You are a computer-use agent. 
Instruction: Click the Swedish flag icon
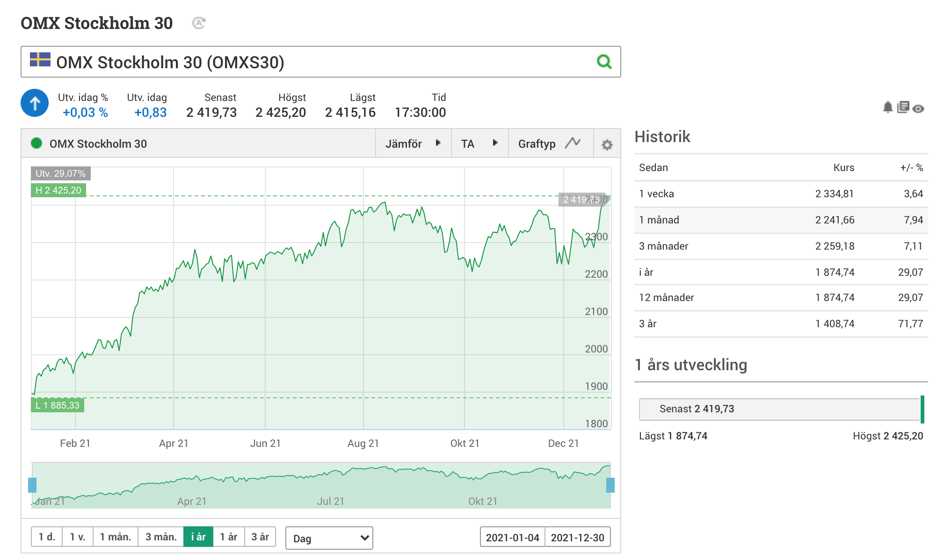point(40,59)
